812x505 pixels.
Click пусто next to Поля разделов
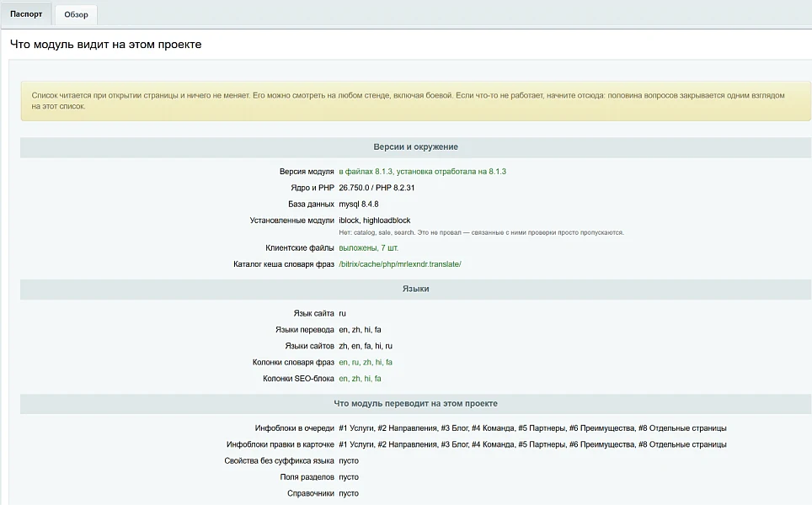pyautogui.click(x=349, y=477)
